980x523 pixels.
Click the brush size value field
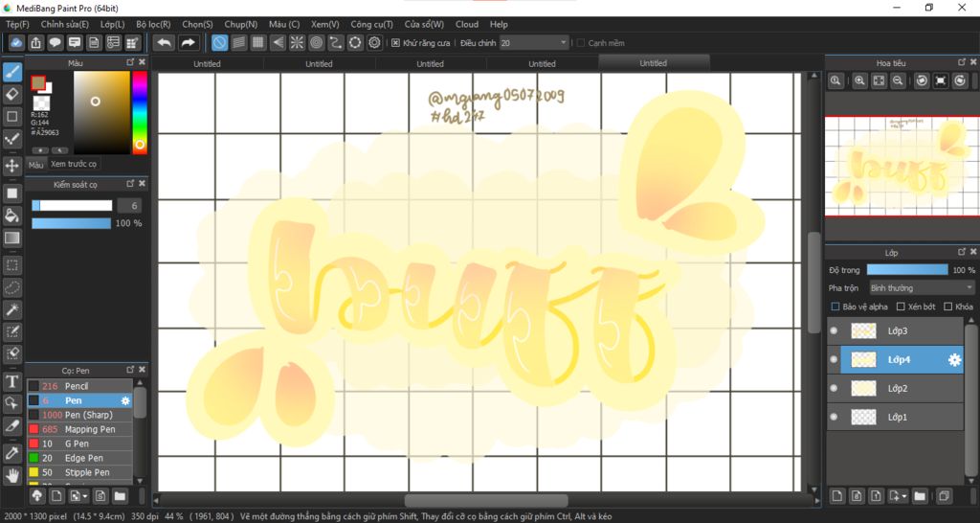tap(129, 206)
